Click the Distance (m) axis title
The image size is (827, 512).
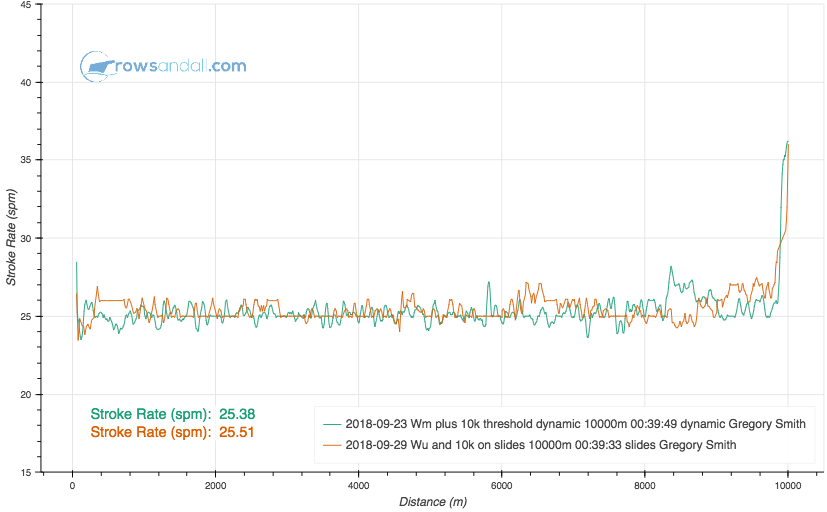click(x=430, y=501)
